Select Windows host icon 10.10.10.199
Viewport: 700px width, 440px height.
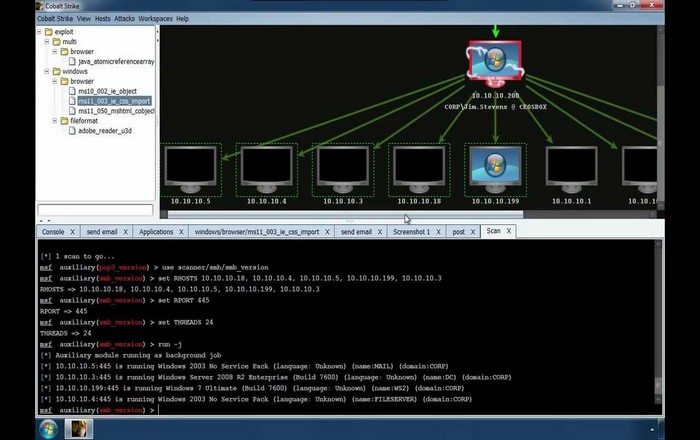tap(495, 170)
